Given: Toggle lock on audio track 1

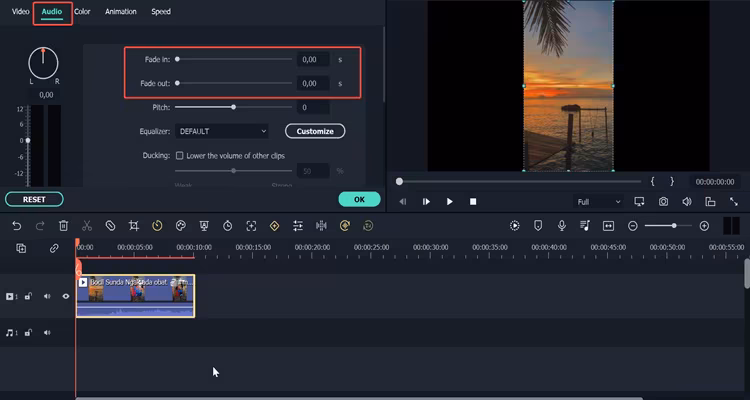Looking at the screenshot, I should tap(28, 333).
